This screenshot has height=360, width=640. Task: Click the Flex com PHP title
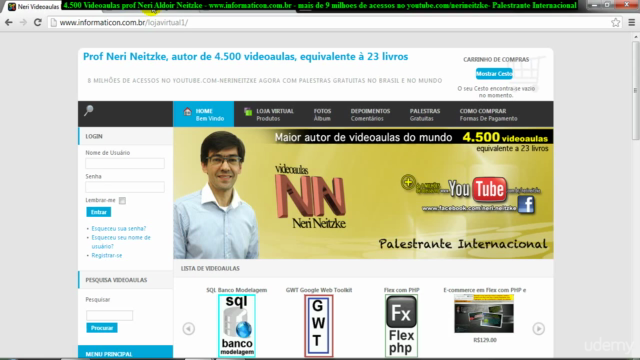point(402,290)
